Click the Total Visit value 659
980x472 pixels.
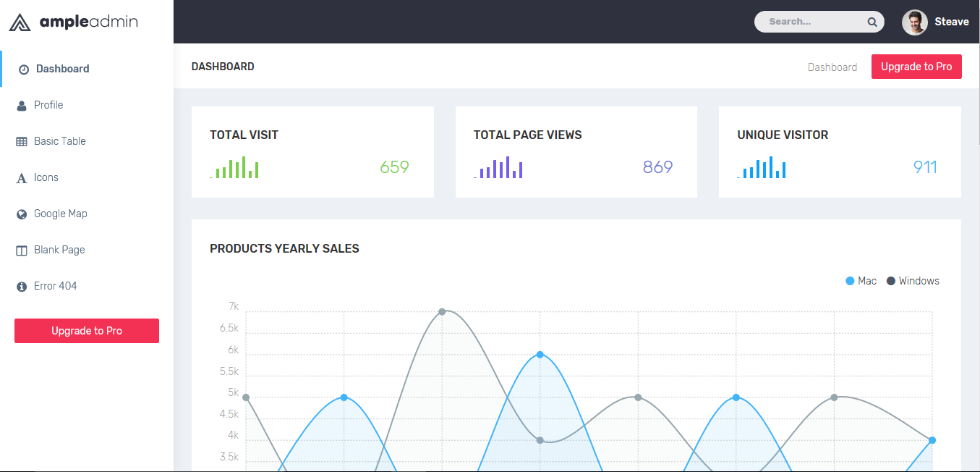(x=394, y=167)
